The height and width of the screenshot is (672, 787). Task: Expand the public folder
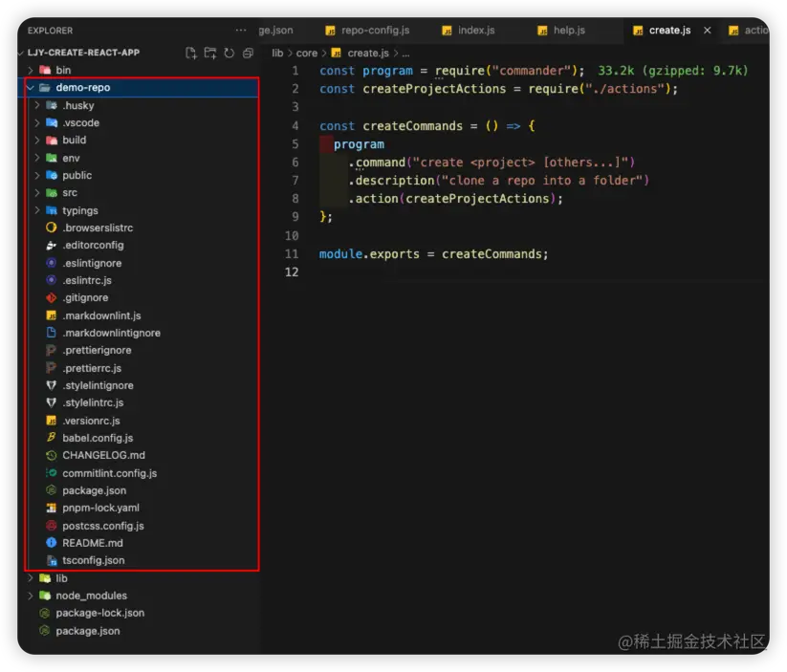coord(37,176)
